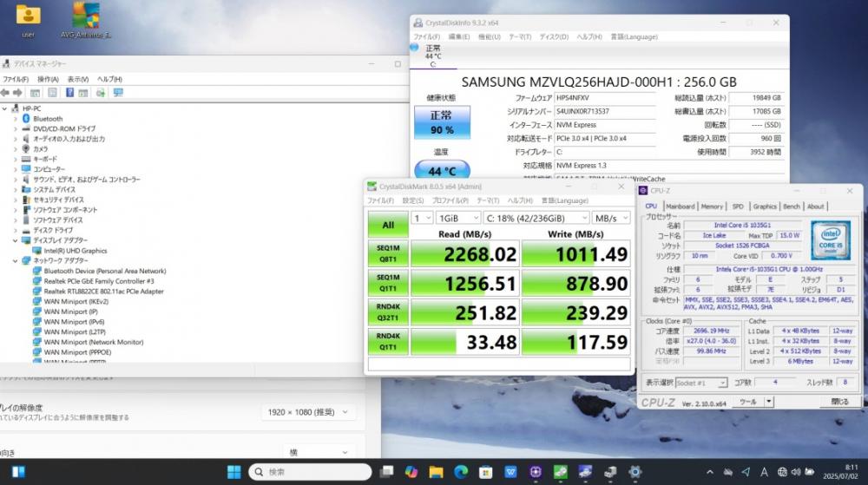Image resolution: width=868 pixels, height=485 pixels.
Task: Click the scan hardware monitor icon in Device Manager
Action: coord(118,93)
